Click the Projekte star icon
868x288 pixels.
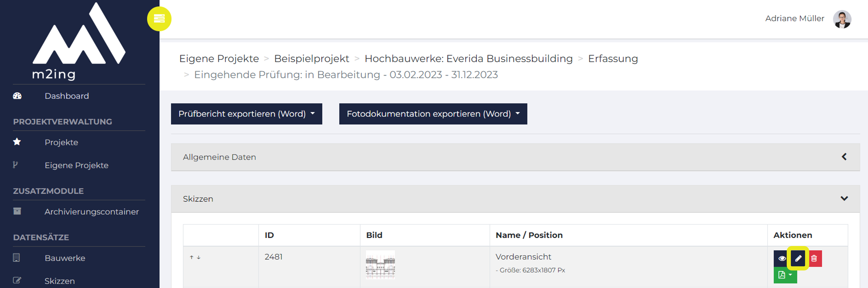(x=17, y=142)
